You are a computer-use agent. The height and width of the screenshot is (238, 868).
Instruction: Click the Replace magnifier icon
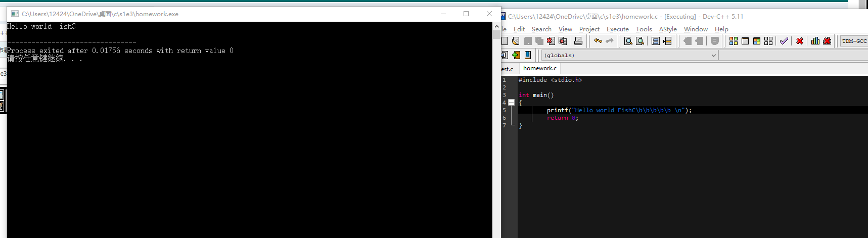[x=639, y=41]
